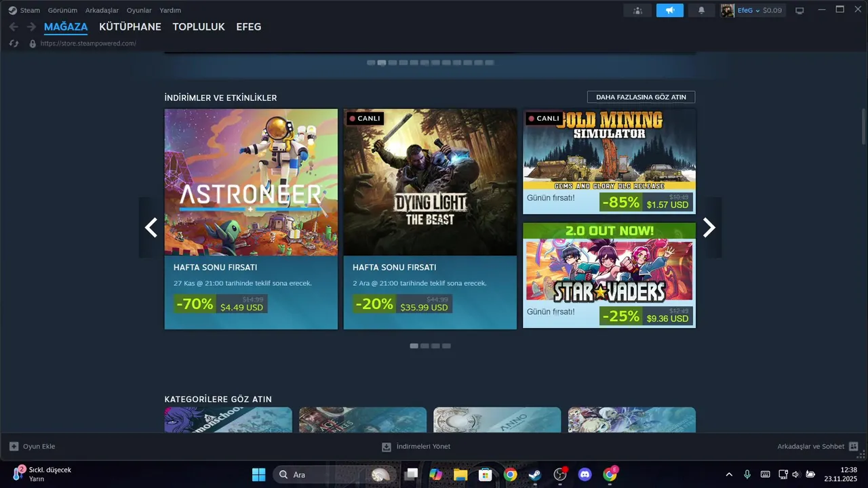Open Copilot from the taskbar
Screen dimensions: 868x488
click(x=435, y=474)
